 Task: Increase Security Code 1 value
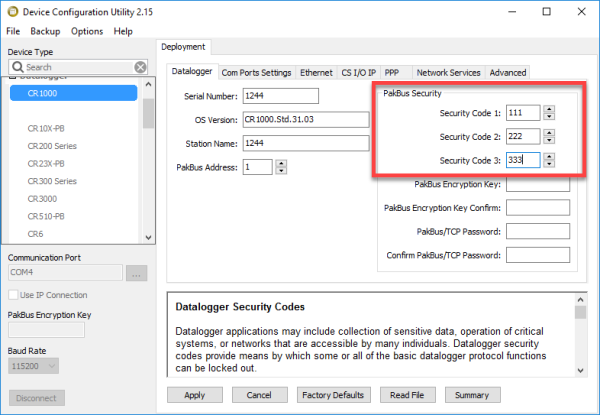(549, 109)
